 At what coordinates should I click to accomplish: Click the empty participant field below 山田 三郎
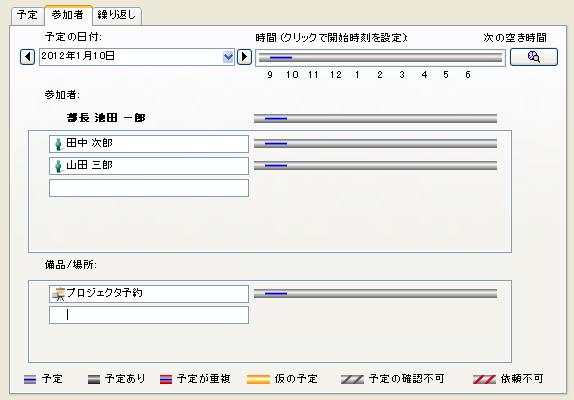click(149, 188)
